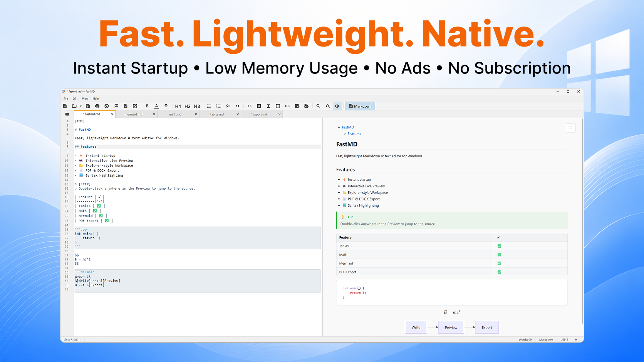644x362 pixels.
Task: Click the Preview node in diagram
Action: click(x=451, y=327)
